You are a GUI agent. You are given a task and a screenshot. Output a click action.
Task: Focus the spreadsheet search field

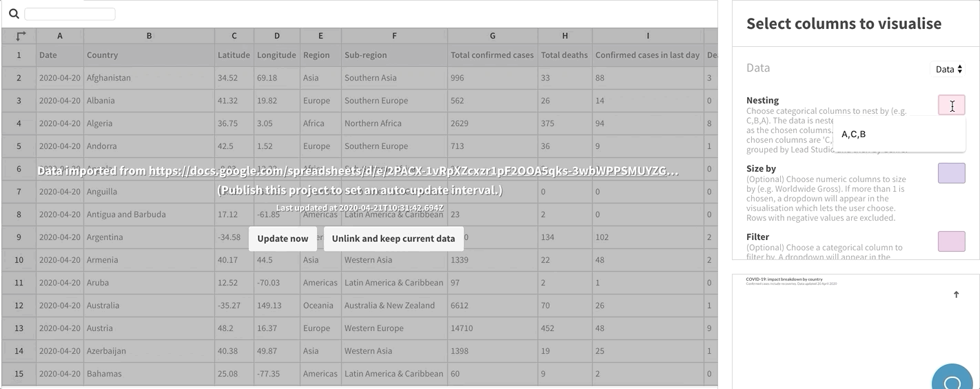coord(70,14)
